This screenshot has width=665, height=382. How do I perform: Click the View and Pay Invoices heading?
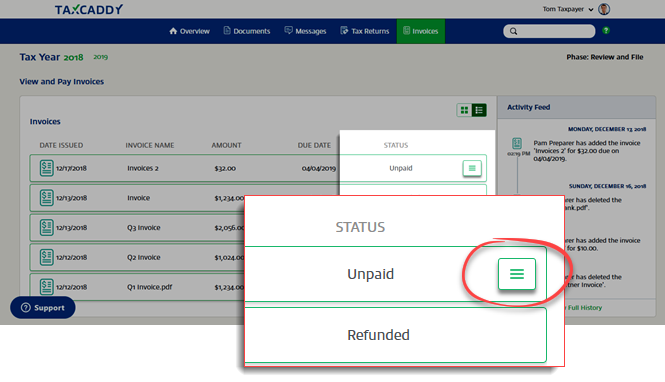61,81
